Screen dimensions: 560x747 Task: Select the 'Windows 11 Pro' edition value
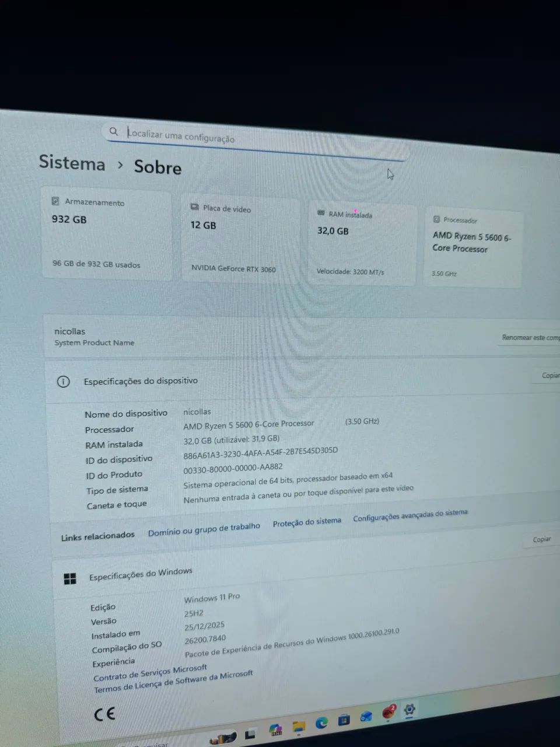click(212, 598)
